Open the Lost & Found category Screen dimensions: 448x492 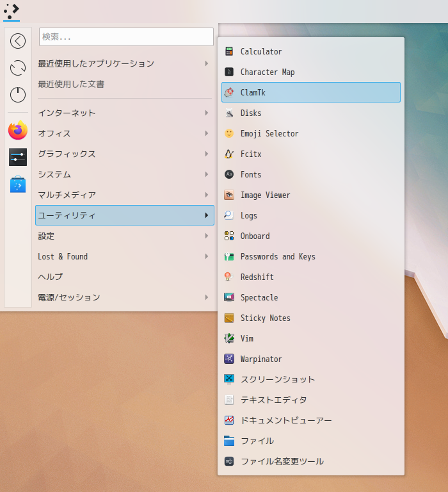point(125,256)
